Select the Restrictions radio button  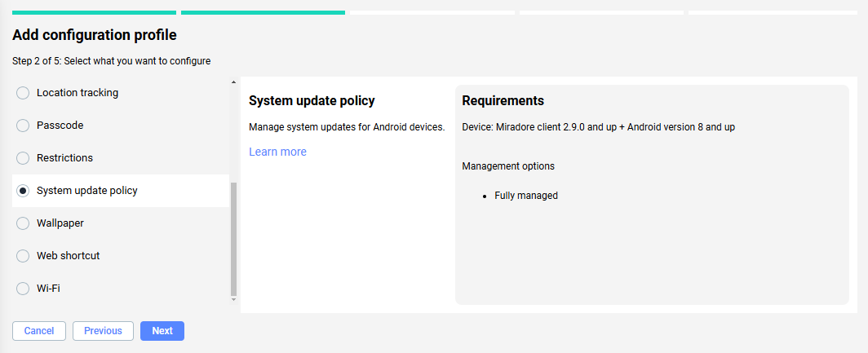tap(23, 158)
